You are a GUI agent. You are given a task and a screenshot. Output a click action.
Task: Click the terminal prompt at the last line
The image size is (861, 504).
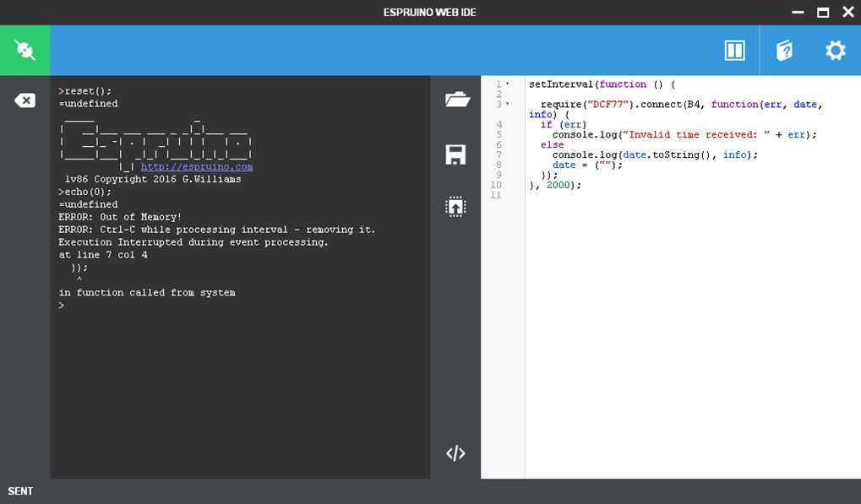point(62,306)
